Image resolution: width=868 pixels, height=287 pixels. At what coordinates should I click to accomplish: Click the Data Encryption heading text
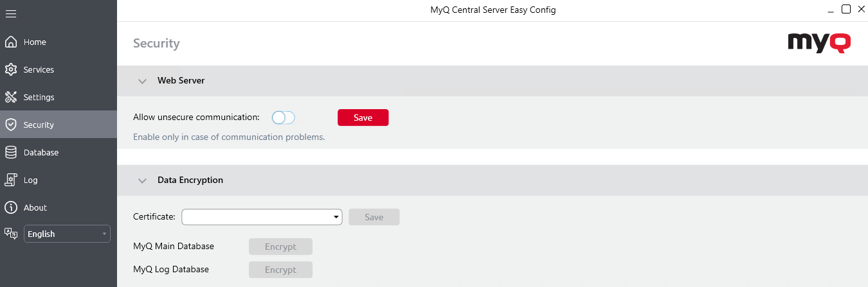190,180
